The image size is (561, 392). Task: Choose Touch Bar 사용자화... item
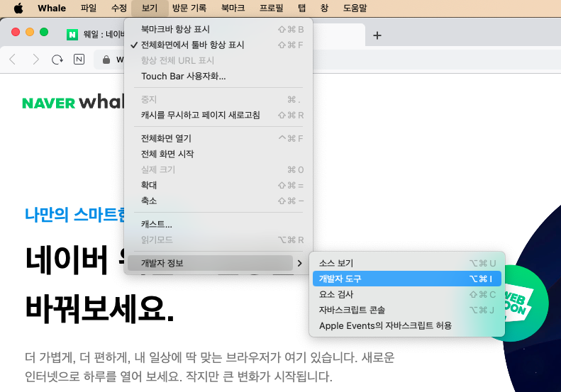(x=218, y=76)
